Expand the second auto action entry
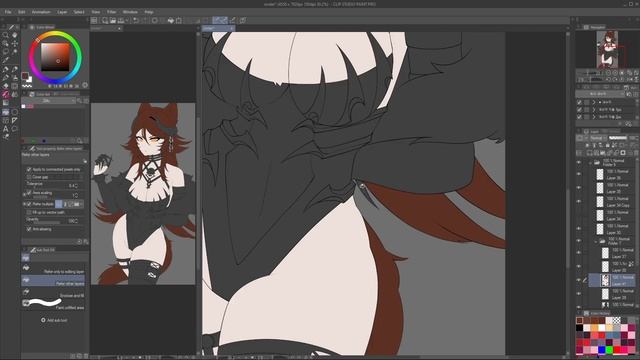 pos(594,109)
